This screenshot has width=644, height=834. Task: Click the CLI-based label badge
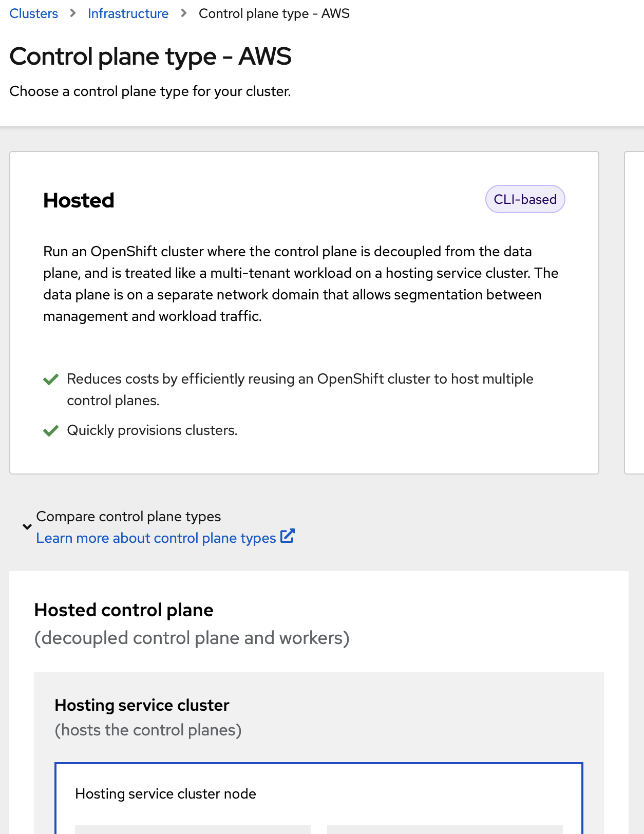(x=525, y=199)
